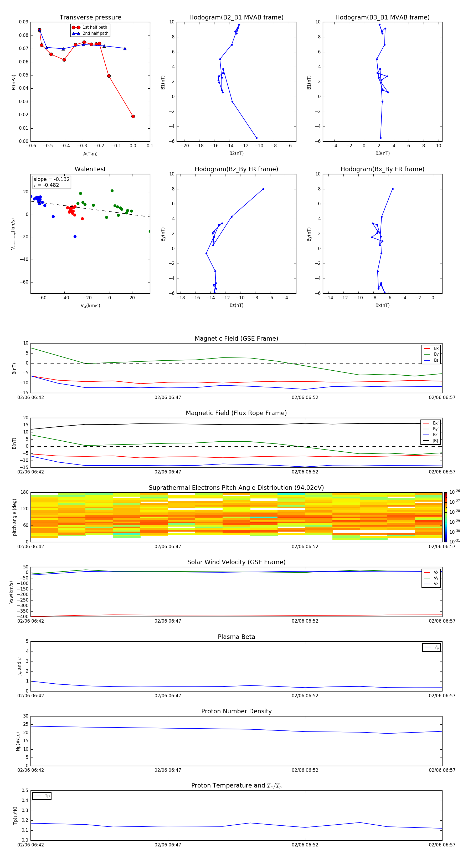Click the dashed fit line in WalenTest
The image size is (473, 868).
(x=90, y=209)
